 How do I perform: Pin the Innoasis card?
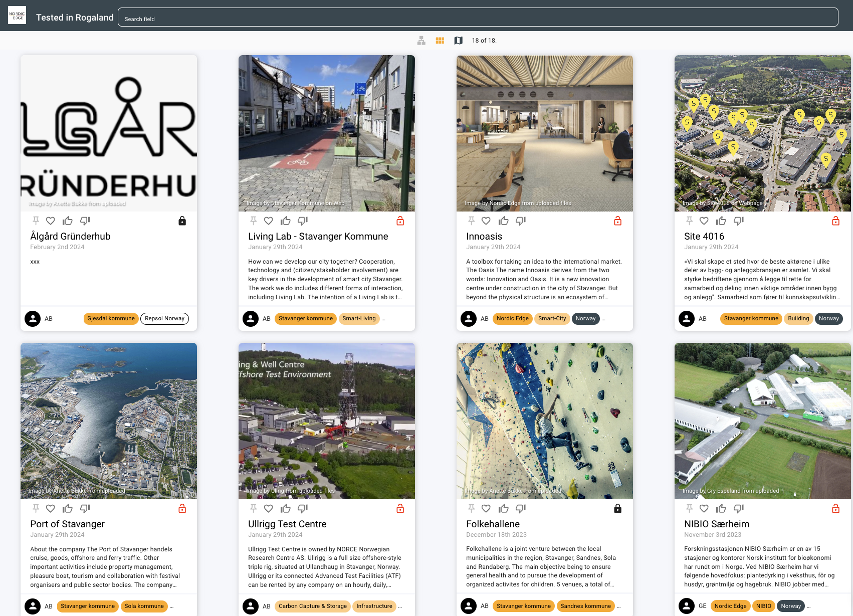coord(472,221)
